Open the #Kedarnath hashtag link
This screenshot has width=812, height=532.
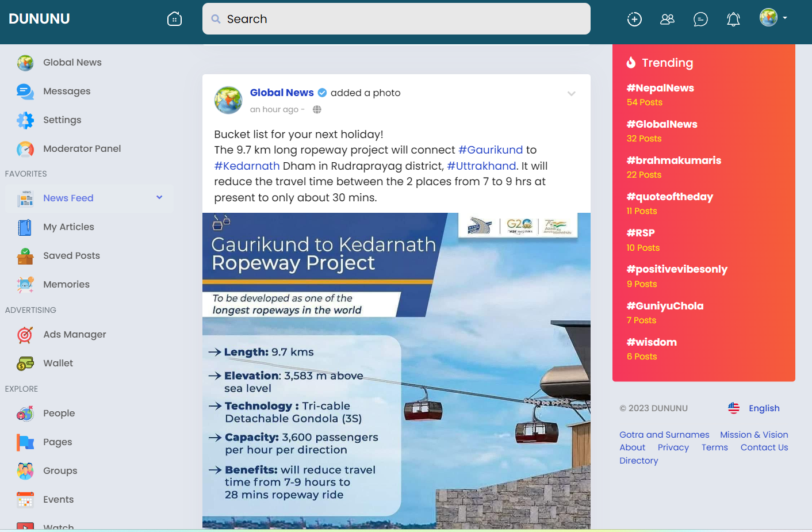click(x=247, y=166)
